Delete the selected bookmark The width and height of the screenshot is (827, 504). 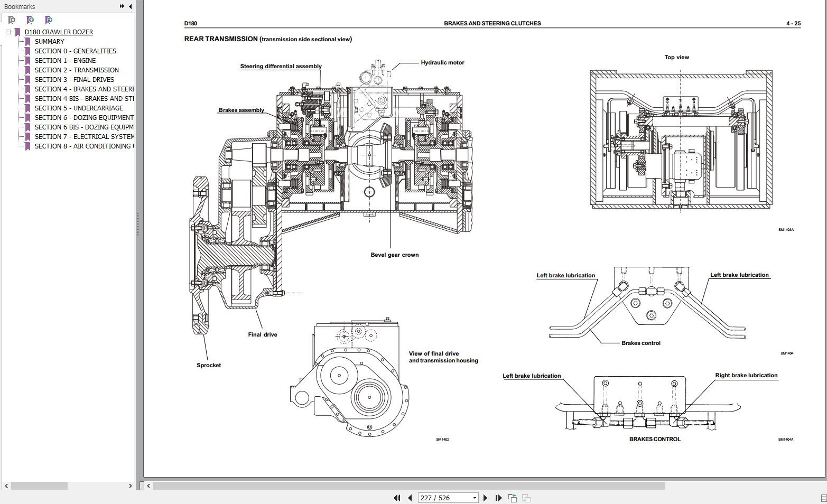point(11,20)
